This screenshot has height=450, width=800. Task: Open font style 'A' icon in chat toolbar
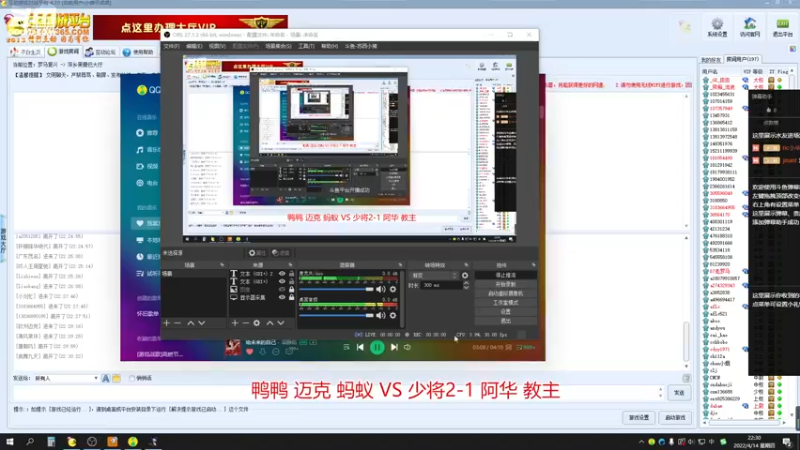(x=106, y=379)
